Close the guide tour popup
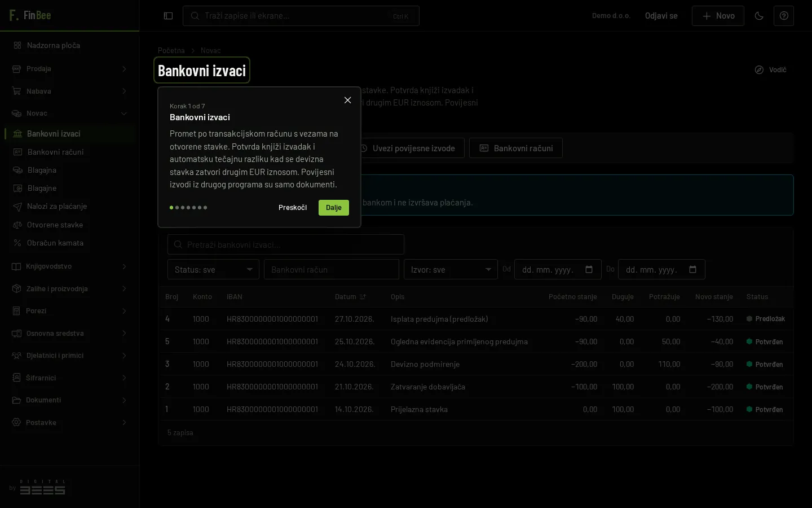Viewport: 812px width, 508px height. (x=347, y=100)
